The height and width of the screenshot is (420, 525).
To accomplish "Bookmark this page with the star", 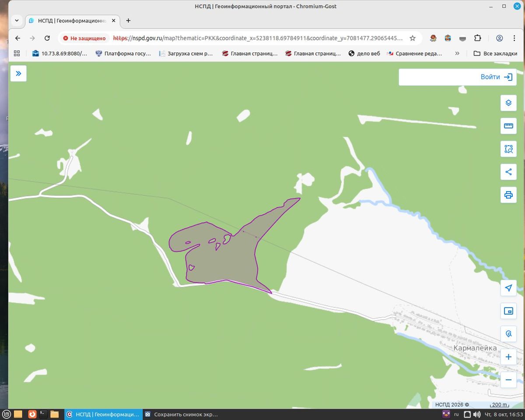I will coord(413,38).
